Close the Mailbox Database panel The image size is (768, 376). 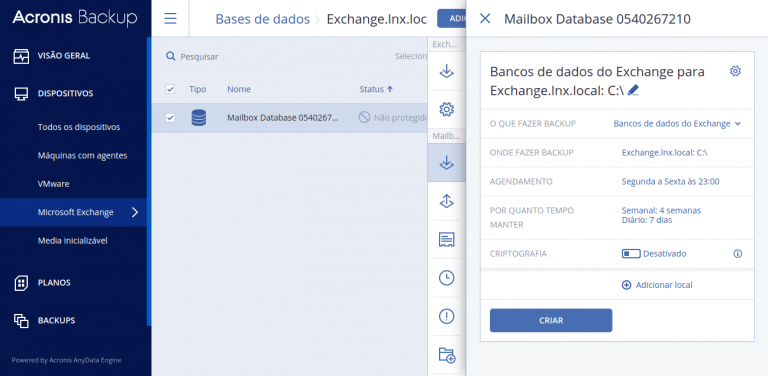coord(485,19)
